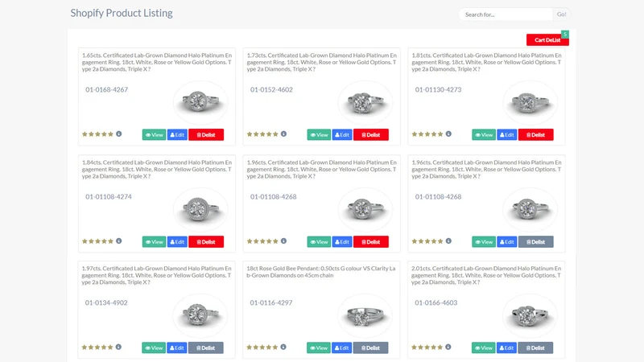644x362 pixels.
Task: Edit product 01-0134-4902
Action: [177, 348]
